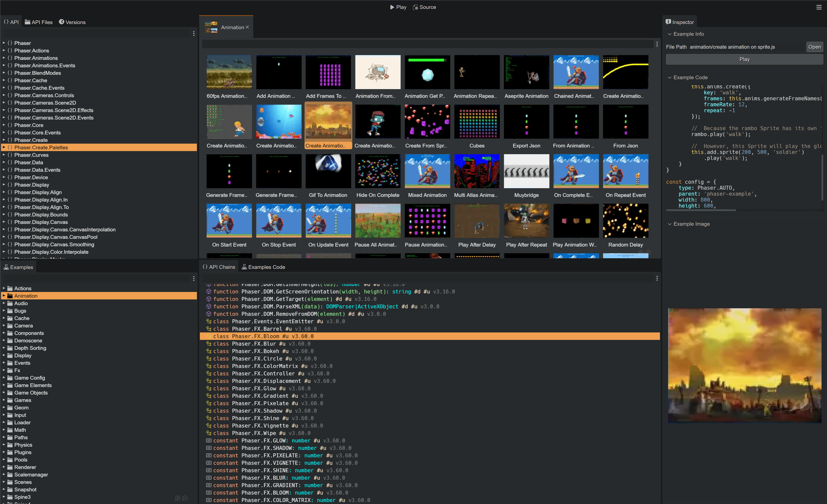The image size is (827, 504).
Task: Expand the Example Code section
Action: tap(687, 77)
